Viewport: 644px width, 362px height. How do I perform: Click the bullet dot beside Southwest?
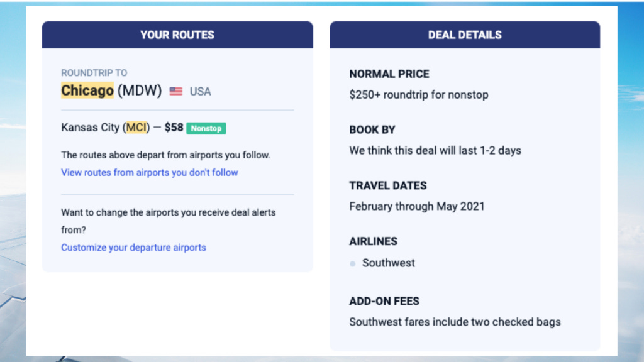pos(353,263)
